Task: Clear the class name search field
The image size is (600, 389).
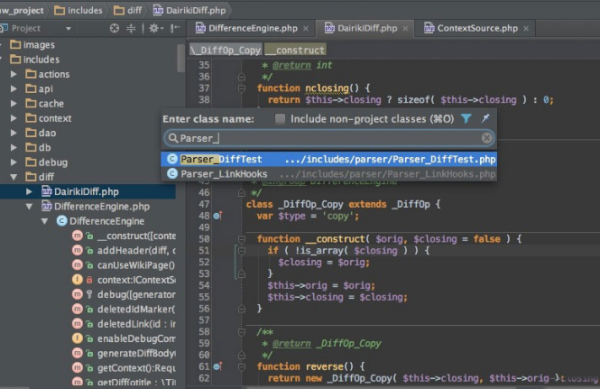Action: [x=486, y=138]
